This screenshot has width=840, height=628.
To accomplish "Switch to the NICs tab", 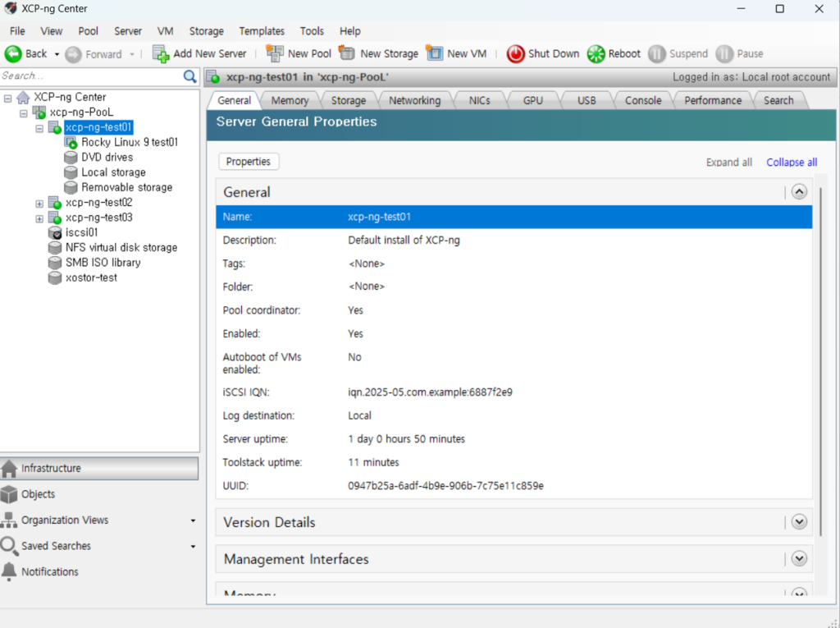I will click(479, 100).
